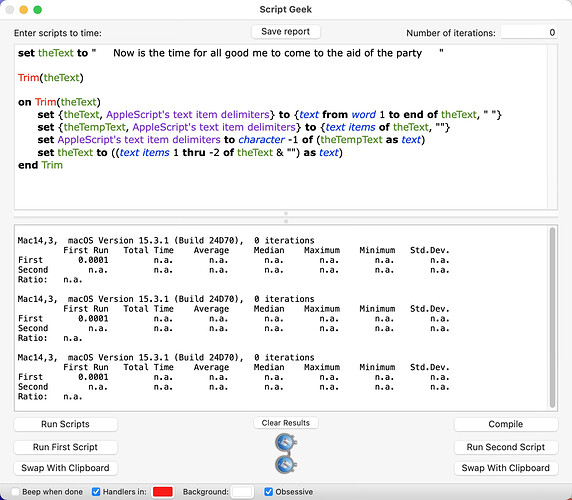This screenshot has width=572, height=500.
Task: Click Clear Results button
Action: 286,423
